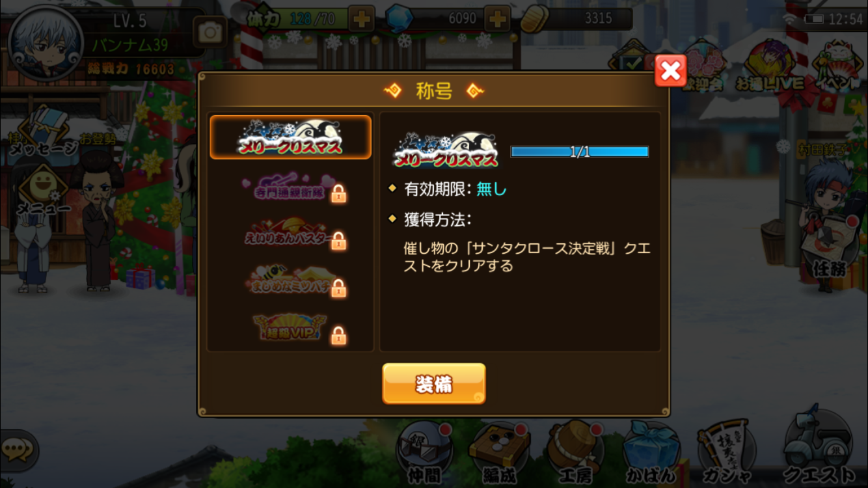Open the メッセージ mail icon
This screenshot has width=868, height=488.
point(43,138)
